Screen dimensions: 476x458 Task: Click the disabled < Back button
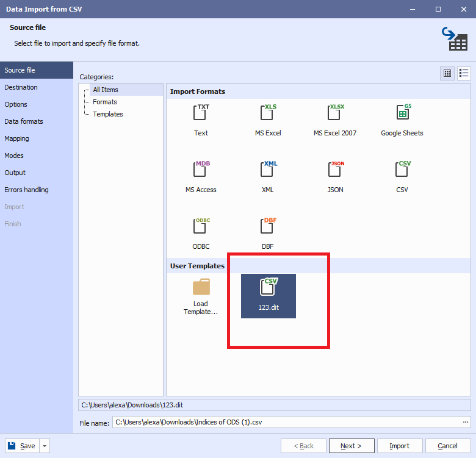click(x=303, y=446)
